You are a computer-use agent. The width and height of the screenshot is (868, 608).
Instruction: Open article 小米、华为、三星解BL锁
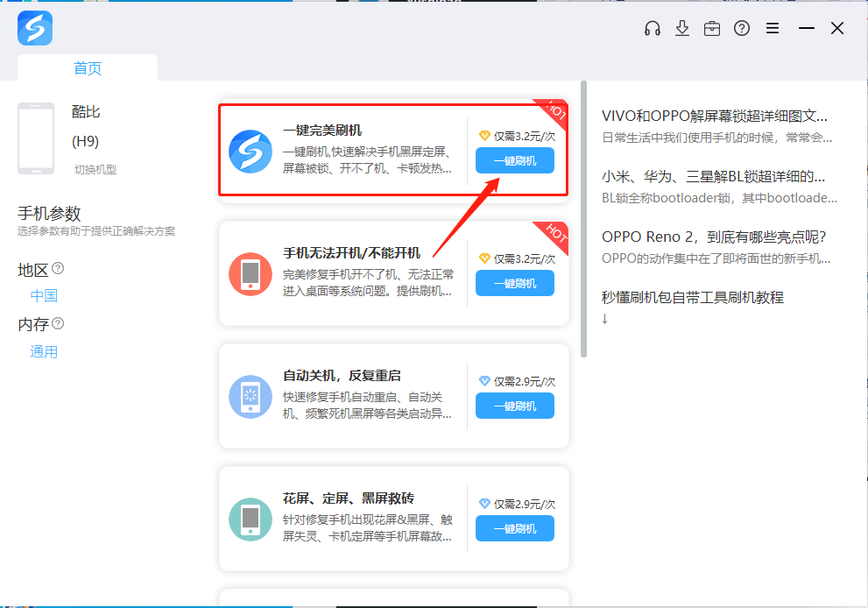713,177
